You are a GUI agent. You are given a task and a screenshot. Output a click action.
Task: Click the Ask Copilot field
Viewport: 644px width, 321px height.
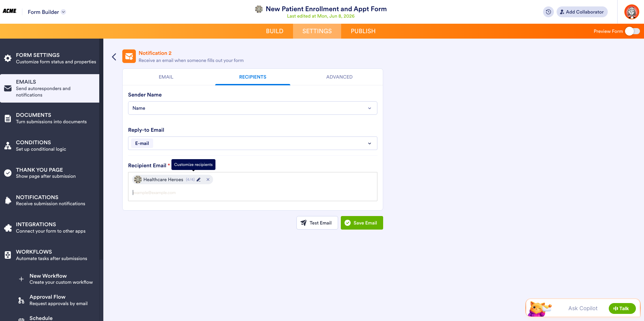tap(583, 308)
